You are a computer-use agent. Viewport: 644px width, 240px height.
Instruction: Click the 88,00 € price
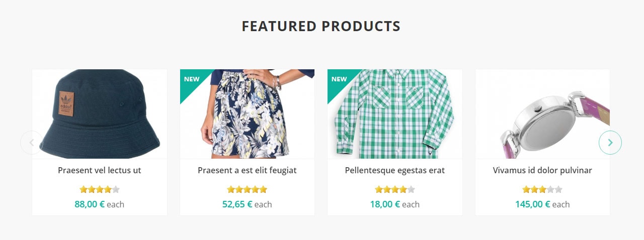90,204
